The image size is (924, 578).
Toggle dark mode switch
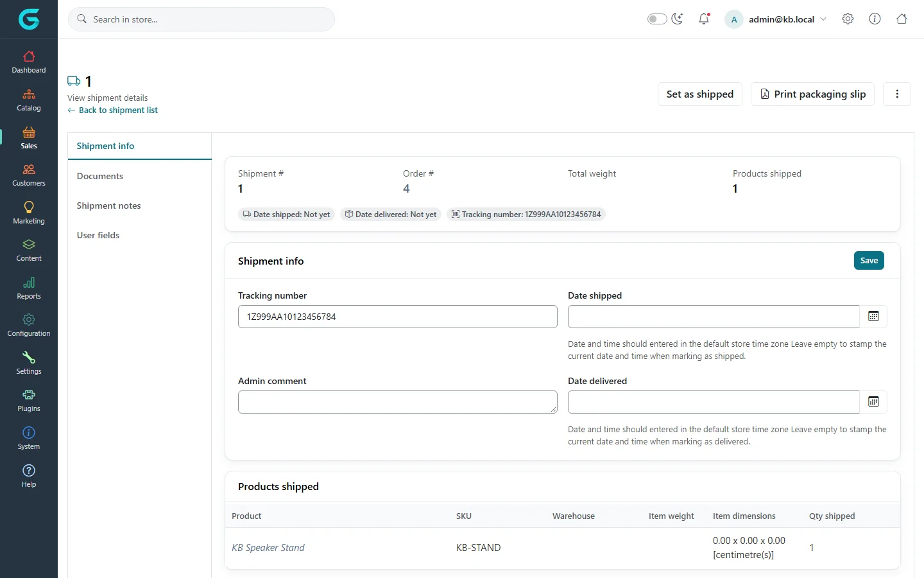click(657, 19)
